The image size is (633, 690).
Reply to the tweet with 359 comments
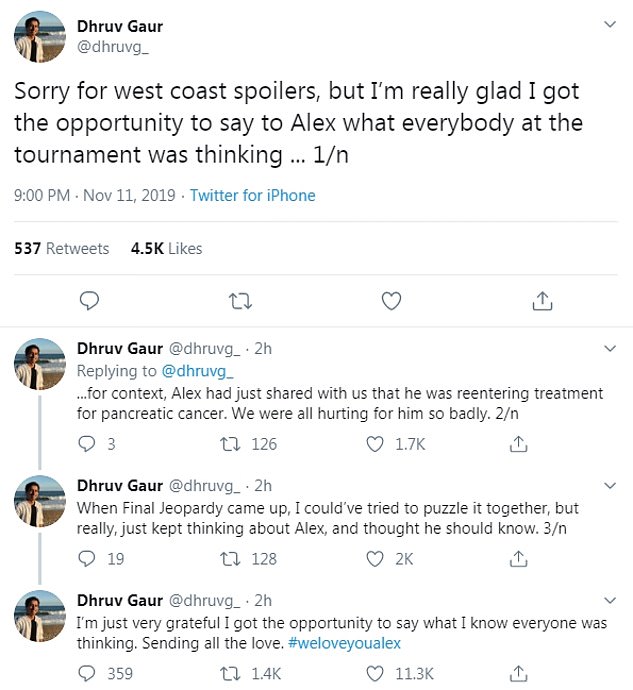pyautogui.click(x=87, y=674)
